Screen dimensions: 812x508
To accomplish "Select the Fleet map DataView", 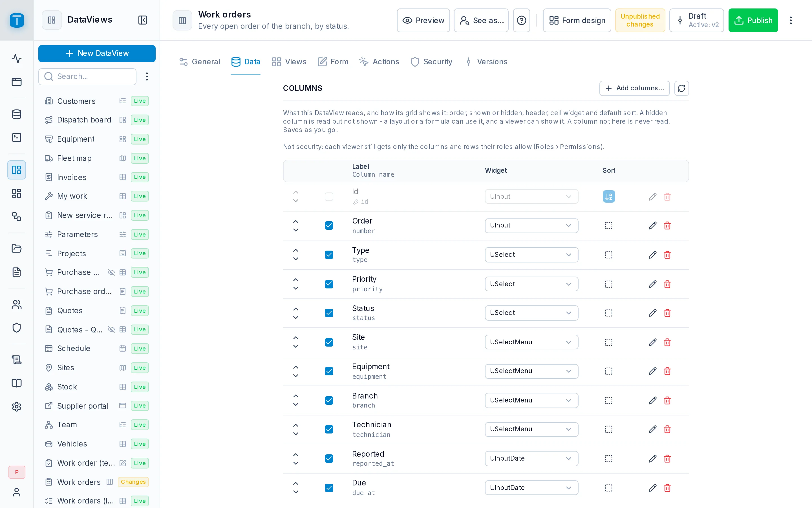I will (97, 158).
